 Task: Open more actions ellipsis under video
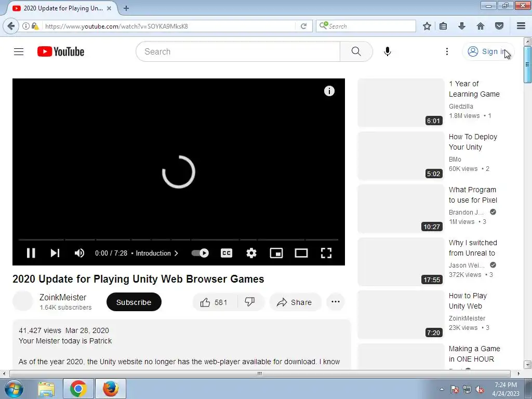[x=336, y=302]
